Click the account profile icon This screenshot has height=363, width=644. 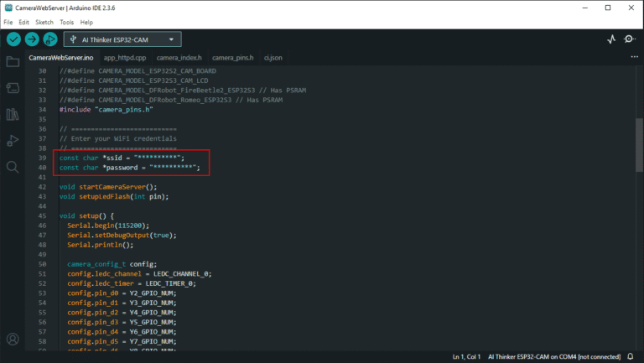tap(13, 340)
